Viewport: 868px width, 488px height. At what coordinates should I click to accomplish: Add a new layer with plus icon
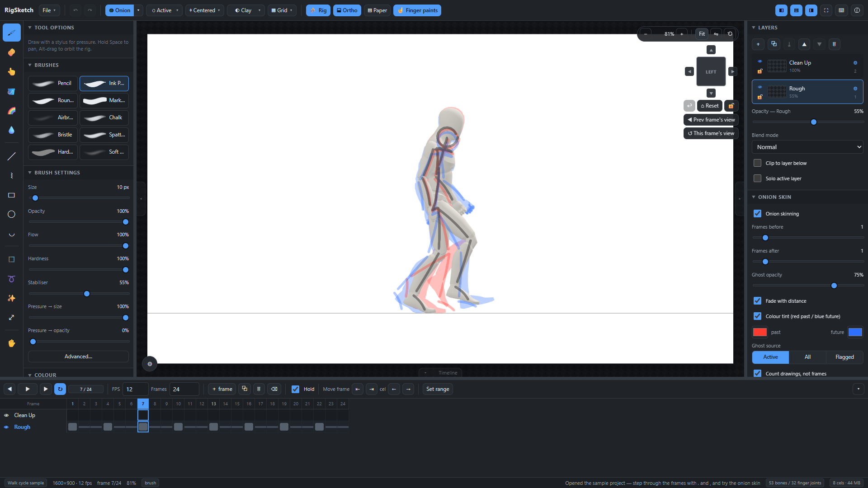758,44
